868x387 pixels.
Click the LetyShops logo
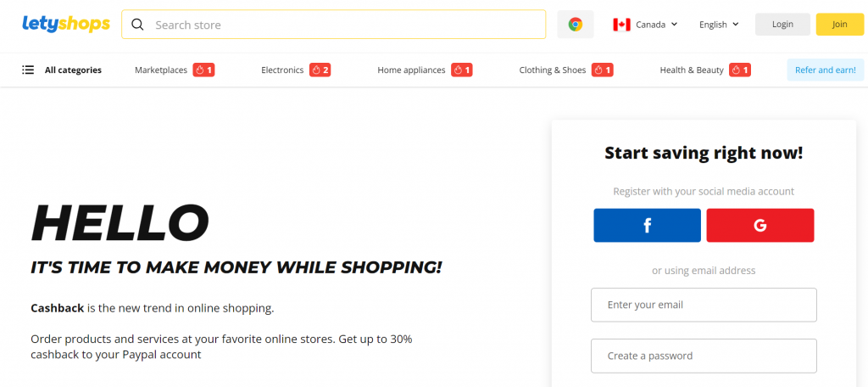tap(66, 24)
